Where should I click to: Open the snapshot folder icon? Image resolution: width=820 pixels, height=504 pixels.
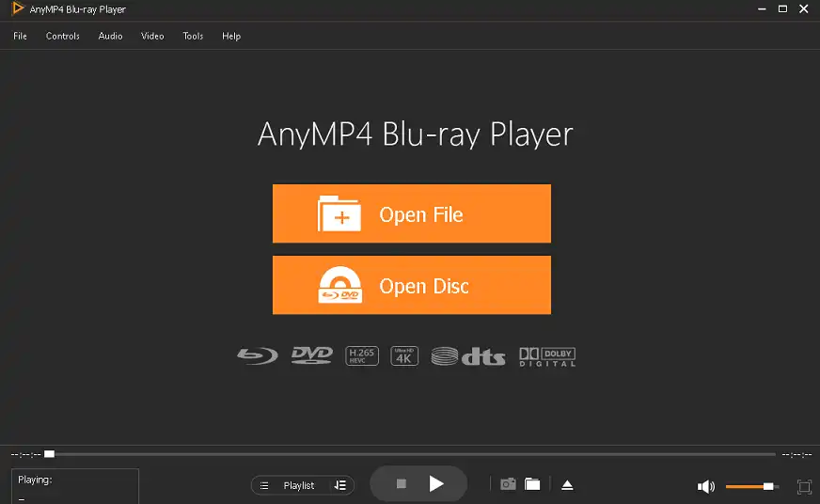pyautogui.click(x=532, y=484)
